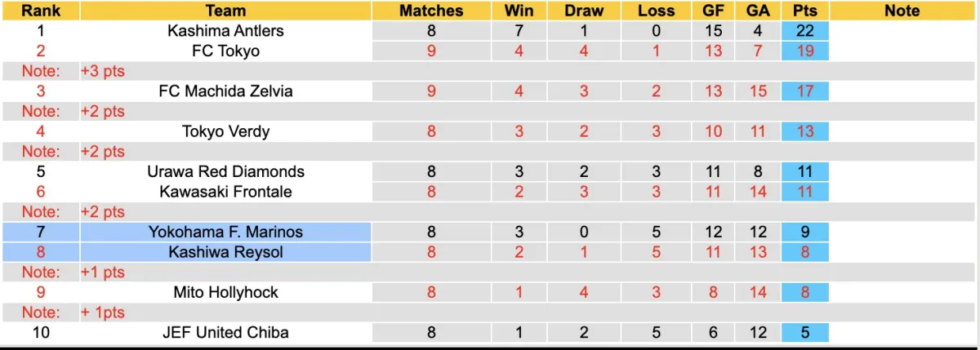The width and height of the screenshot is (980, 350).
Task: Select the highlighted Yokohama F. Marinos row
Action: (225, 232)
